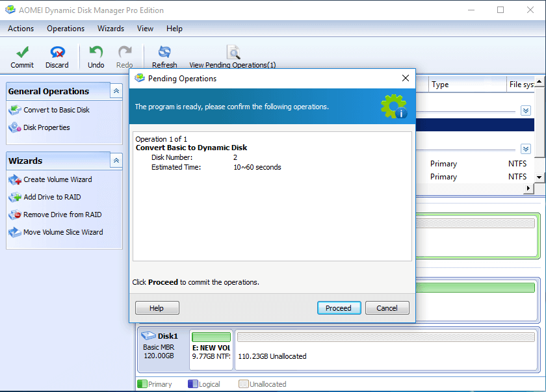Click the Unallocated legend color swatch
The width and height of the screenshot is (546, 392).
[x=243, y=384]
